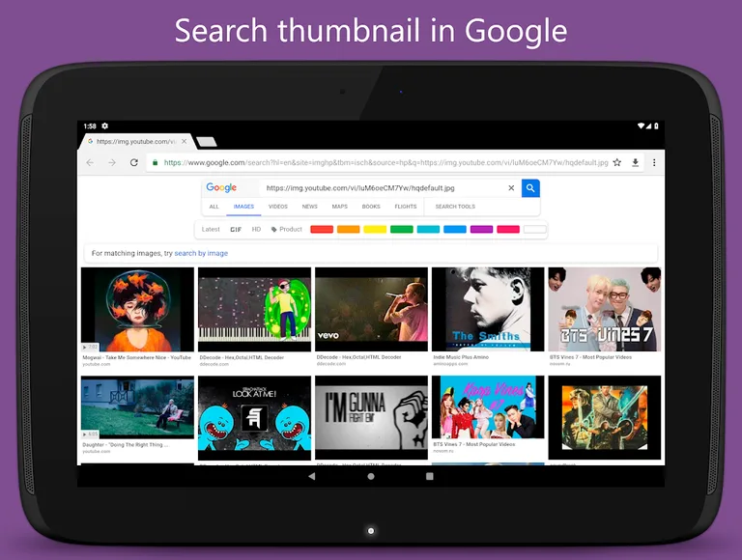The image size is (742, 560).
Task: Click the Chrome address bar URL
Action: 385,163
